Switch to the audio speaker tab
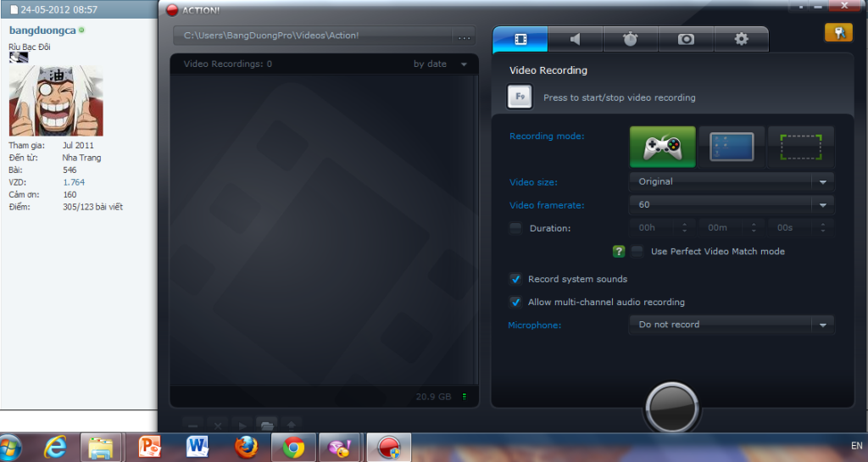Screen dimensions: 868x462 coord(575,39)
